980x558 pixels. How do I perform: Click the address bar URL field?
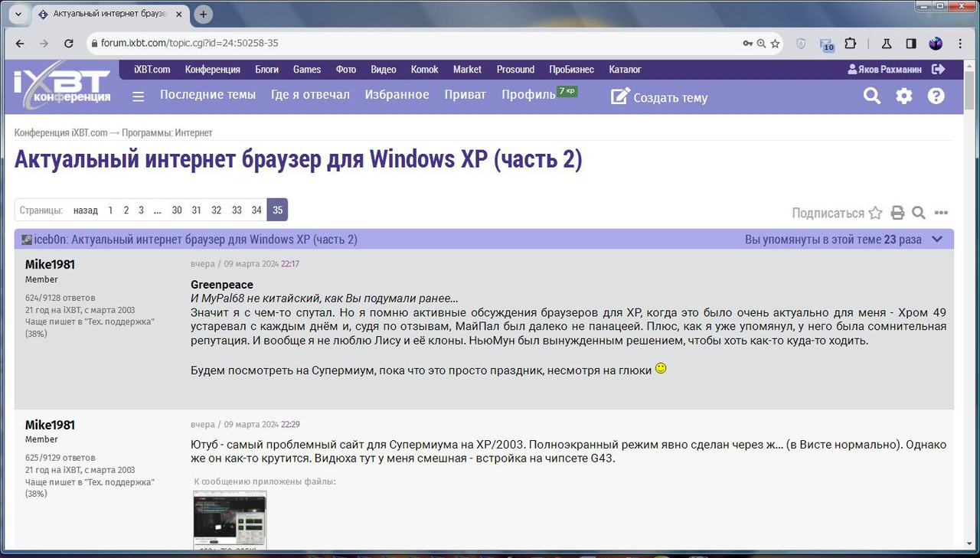(413, 44)
